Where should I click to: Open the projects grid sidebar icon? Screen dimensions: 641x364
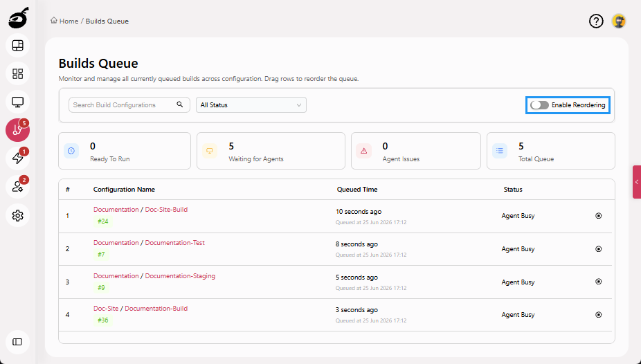(17, 74)
